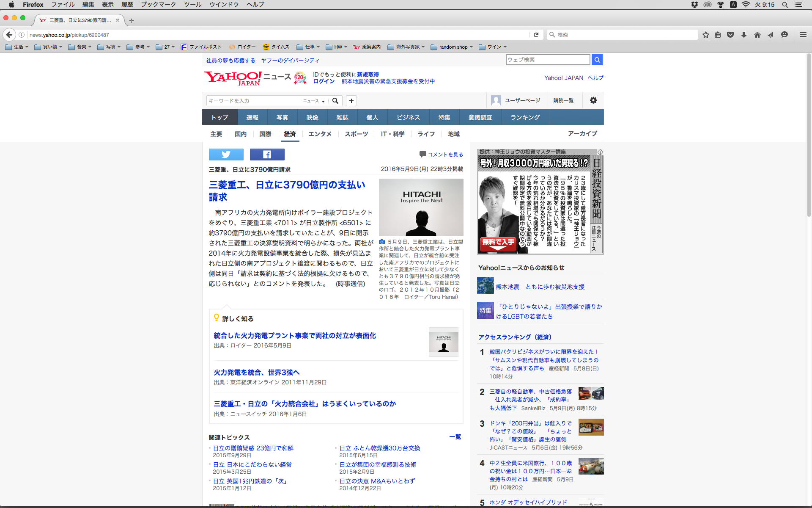Image resolution: width=812 pixels, height=508 pixels.
Task: Select the スポーツ news category tab
Action: [x=356, y=134]
